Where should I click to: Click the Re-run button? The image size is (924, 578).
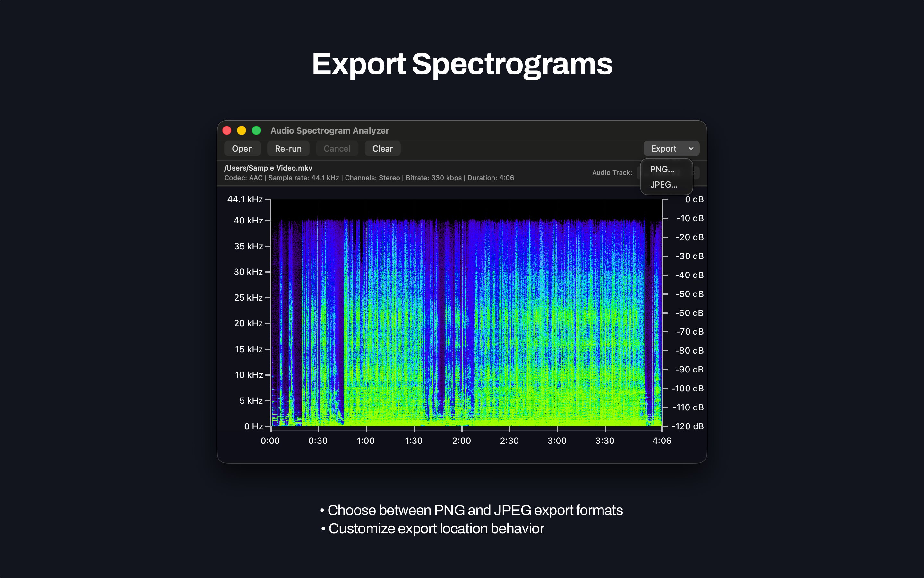tap(288, 148)
